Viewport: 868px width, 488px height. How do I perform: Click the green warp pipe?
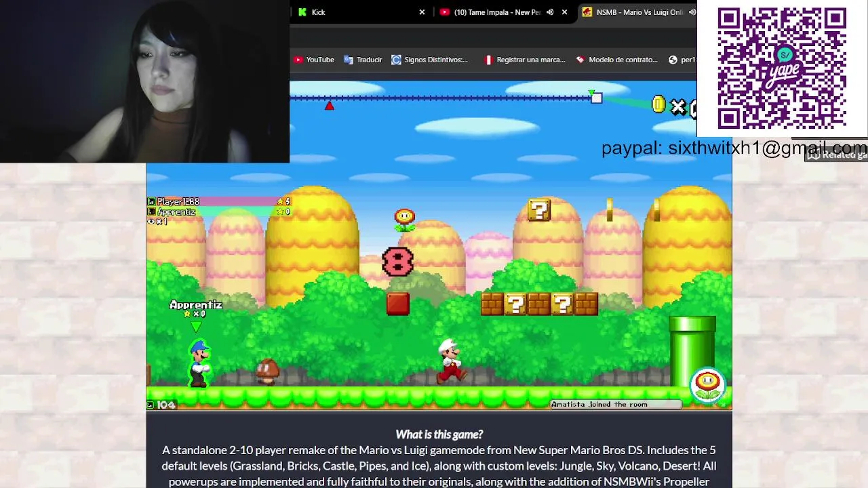pyautogui.click(x=692, y=351)
